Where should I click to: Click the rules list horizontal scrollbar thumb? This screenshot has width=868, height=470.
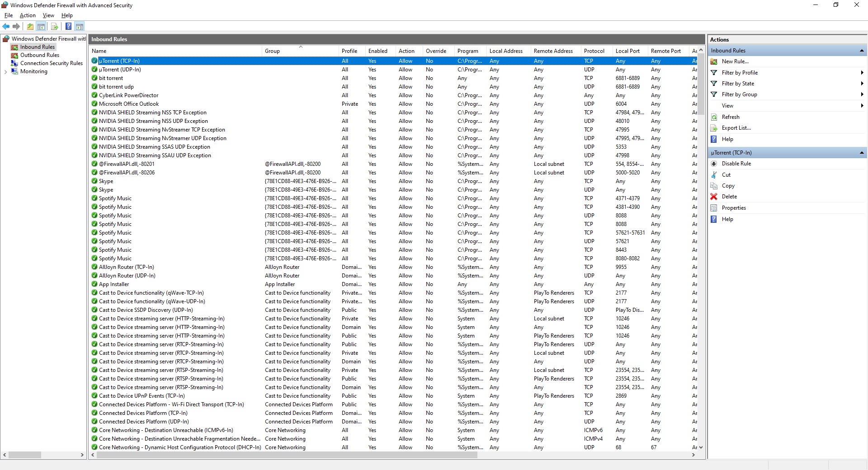click(287, 455)
